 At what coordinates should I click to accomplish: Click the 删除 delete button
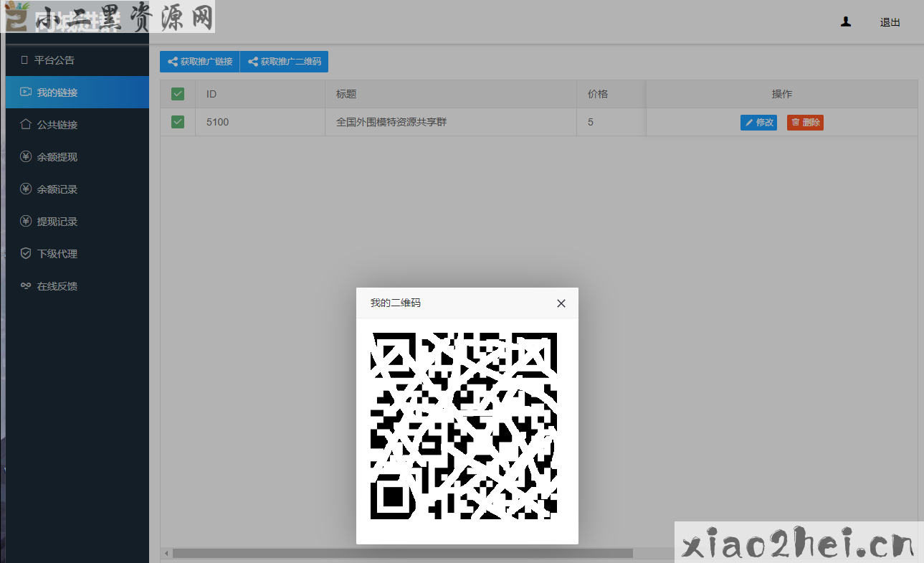(x=805, y=123)
